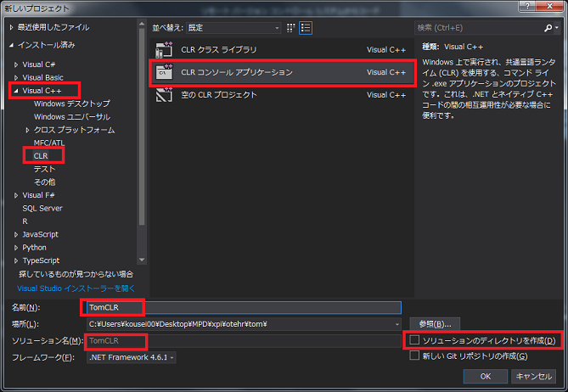
Task: Expand the TypeScript node
Action: pyautogui.click(x=16, y=260)
